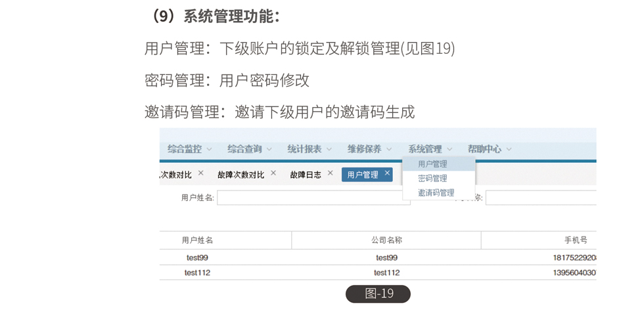Click the 公司名称 column header

386,240
